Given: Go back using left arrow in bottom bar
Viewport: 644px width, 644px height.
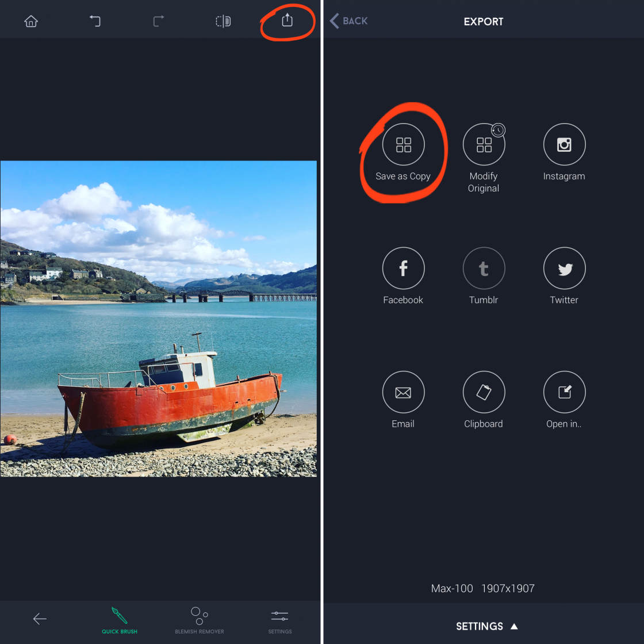Looking at the screenshot, I should tap(40, 619).
